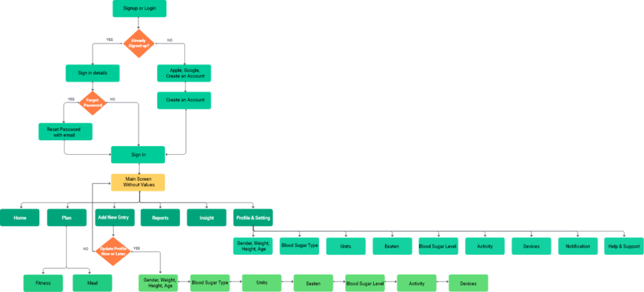Select the 'Already Signed up?' decision diamond
This screenshot has height=292, width=644.
point(139,43)
